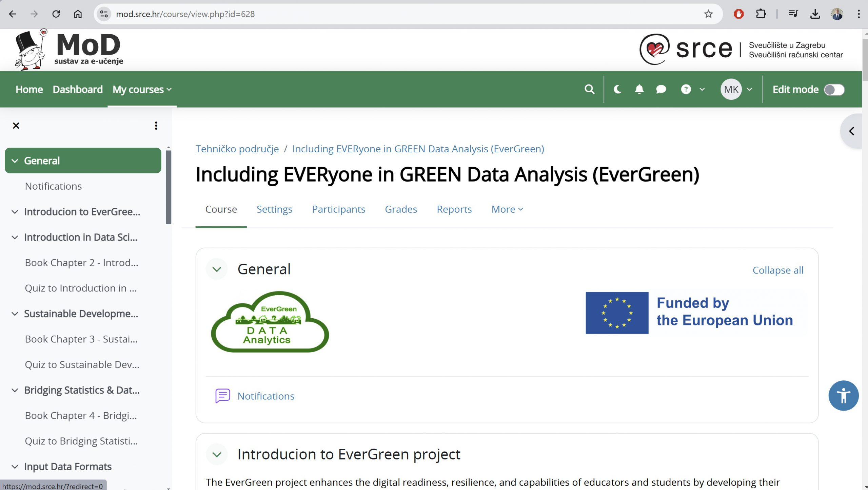The image size is (868, 490).
Task: Open the EverGreen Data Analytics logo image
Action: tap(270, 321)
